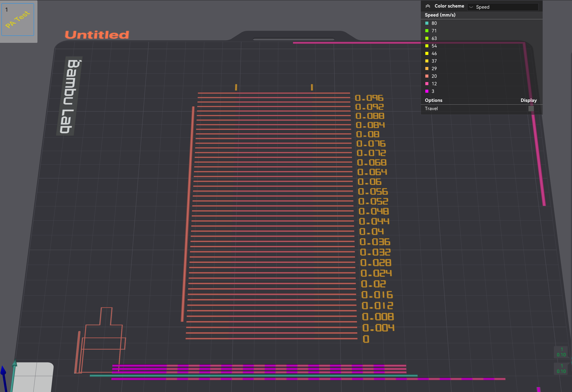Select the orange 29 speed legend icon
This screenshot has width=572, height=392.
point(427,68)
